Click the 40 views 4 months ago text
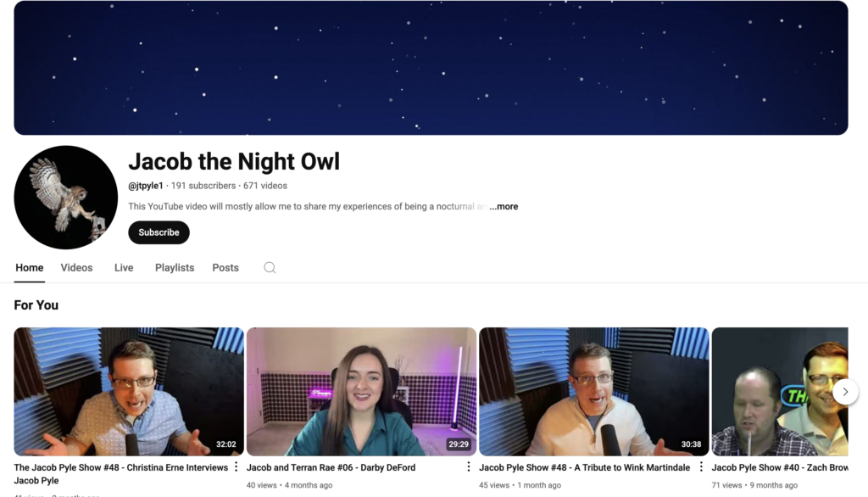 point(290,485)
